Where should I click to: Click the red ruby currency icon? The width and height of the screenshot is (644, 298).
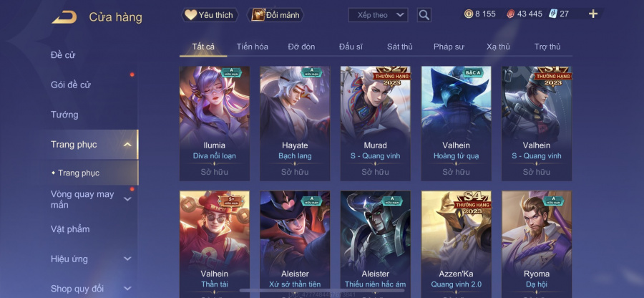(x=510, y=14)
